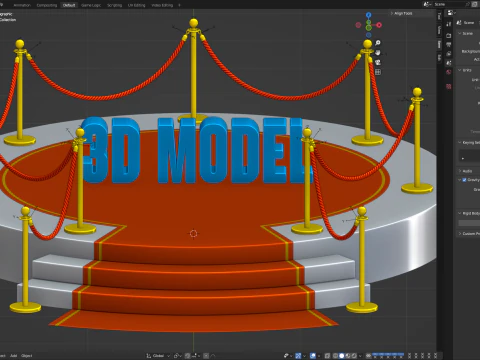Open the pivot point dropdown
This screenshot has height=360, width=480.
pyautogui.click(x=178, y=356)
